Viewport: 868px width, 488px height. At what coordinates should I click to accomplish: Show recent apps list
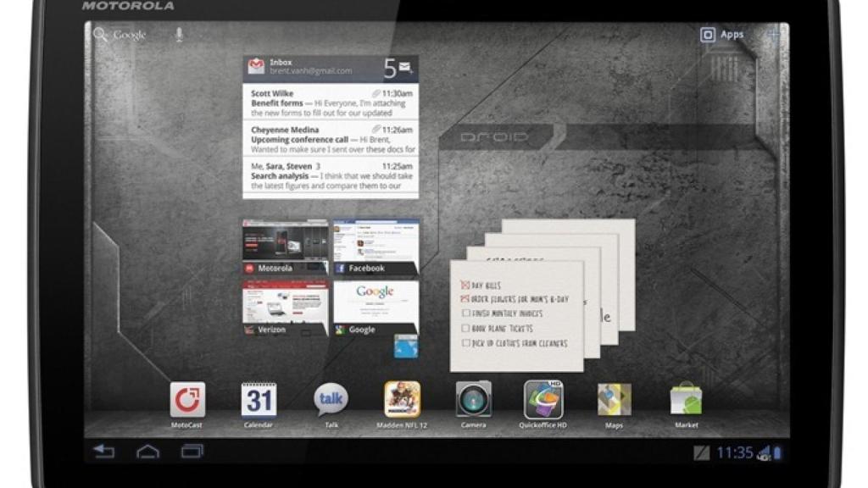(192, 451)
